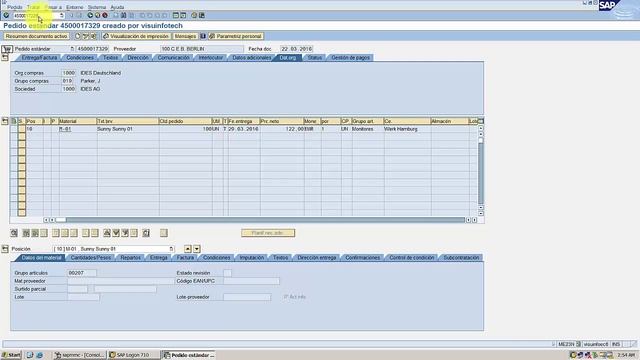Switch to the Repartos item tab

(131, 258)
